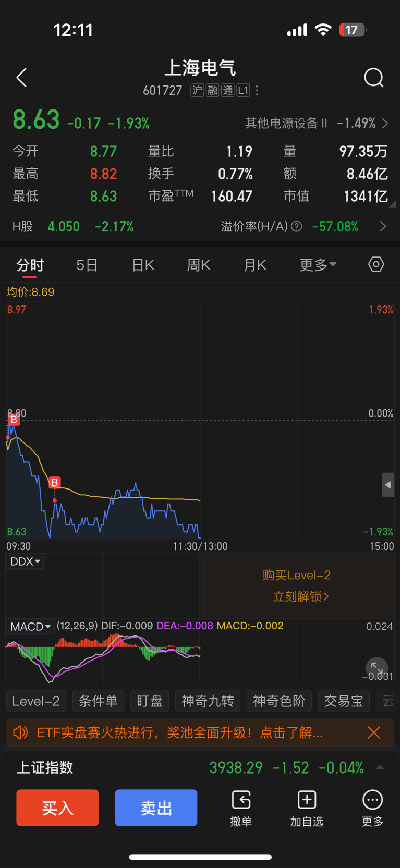This screenshot has width=401, height=868.
Task: Tap the premium rate -57.08%
Action: click(335, 226)
